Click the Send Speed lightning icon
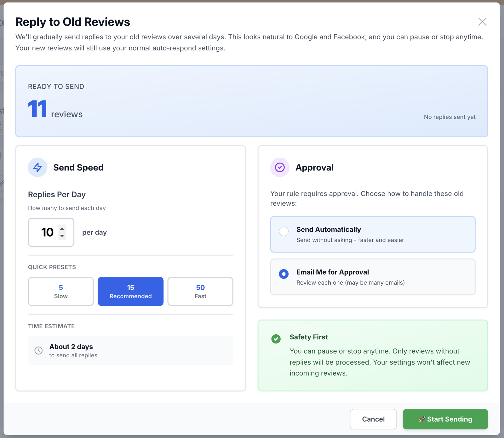 pyautogui.click(x=37, y=167)
